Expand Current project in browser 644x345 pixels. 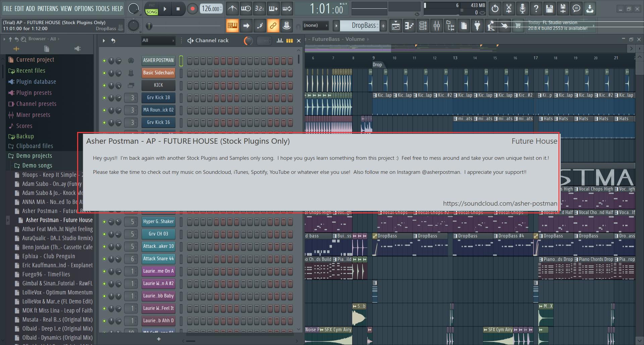pyautogui.click(x=35, y=60)
